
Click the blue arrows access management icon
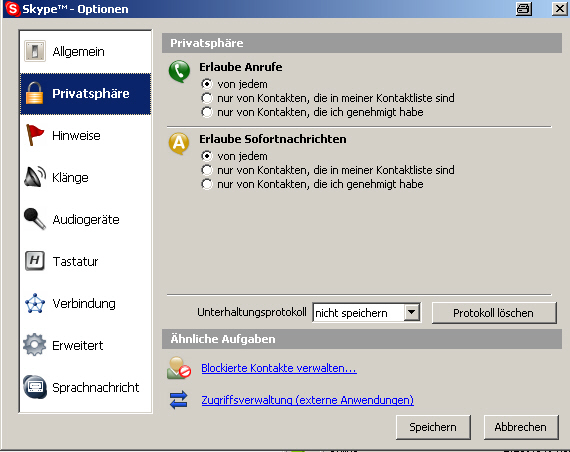pos(179,400)
